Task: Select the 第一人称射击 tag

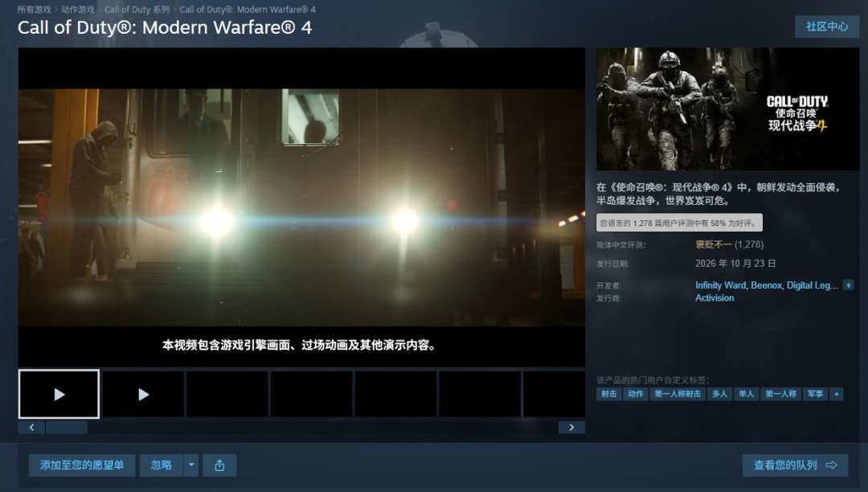Action: coord(678,394)
